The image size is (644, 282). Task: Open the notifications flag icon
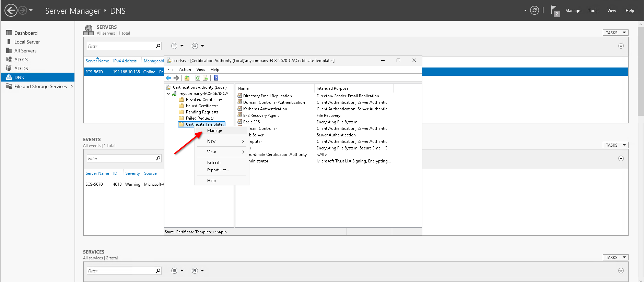click(554, 10)
